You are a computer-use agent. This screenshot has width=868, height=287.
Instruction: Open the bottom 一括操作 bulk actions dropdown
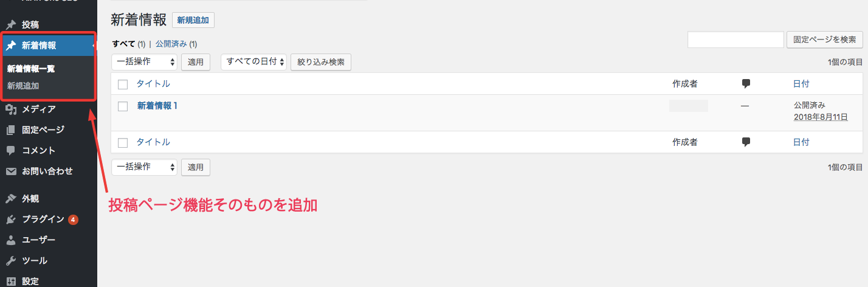pyautogui.click(x=144, y=167)
